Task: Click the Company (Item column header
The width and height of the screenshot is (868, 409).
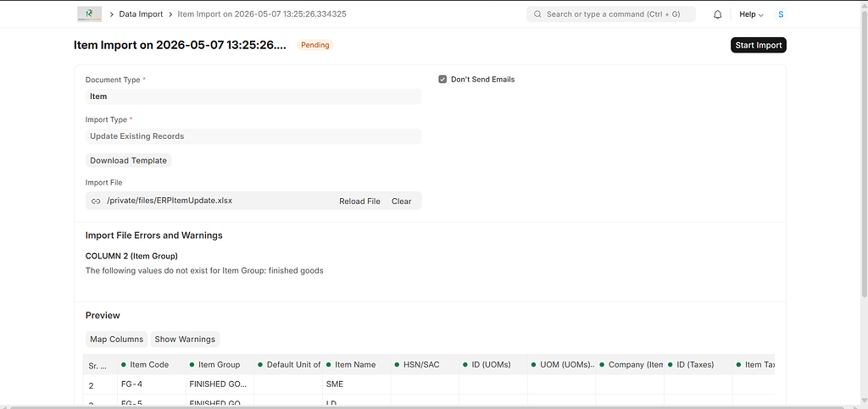Action: [x=630, y=365]
